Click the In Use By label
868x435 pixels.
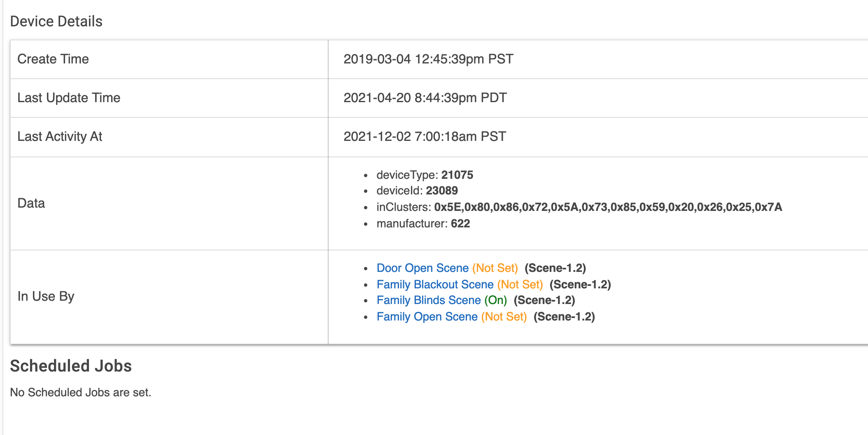pos(46,296)
